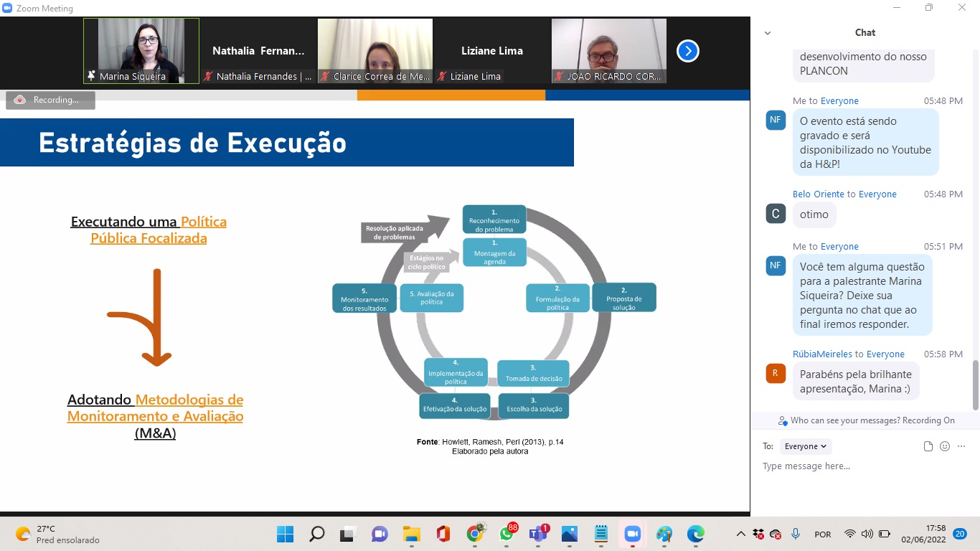Open WhatsApp from the taskbar

point(507,534)
